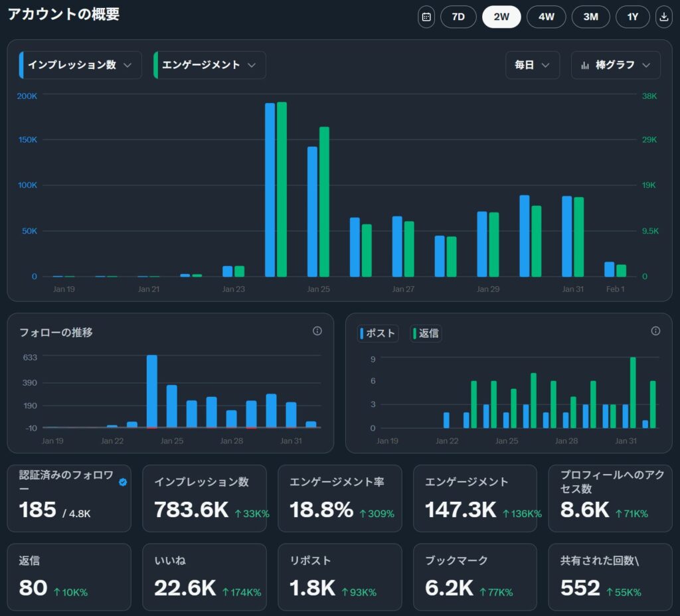Click the download export icon
Image resolution: width=680 pixels, height=616 pixels.
coord(663,17)
